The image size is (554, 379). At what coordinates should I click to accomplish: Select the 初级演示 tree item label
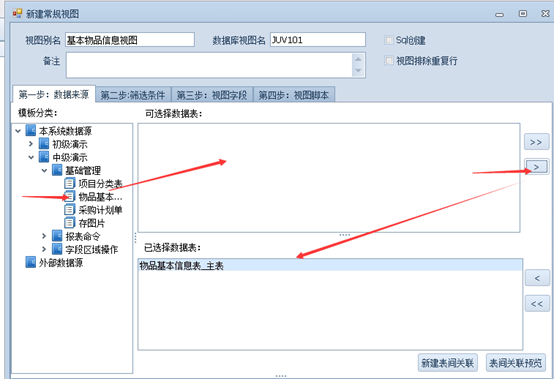click(x=70, y=144)
